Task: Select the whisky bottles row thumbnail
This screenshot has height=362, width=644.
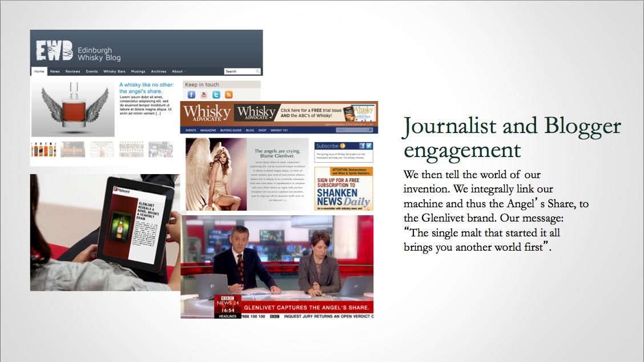Action: pyautogui.click(x=43, y=150)
